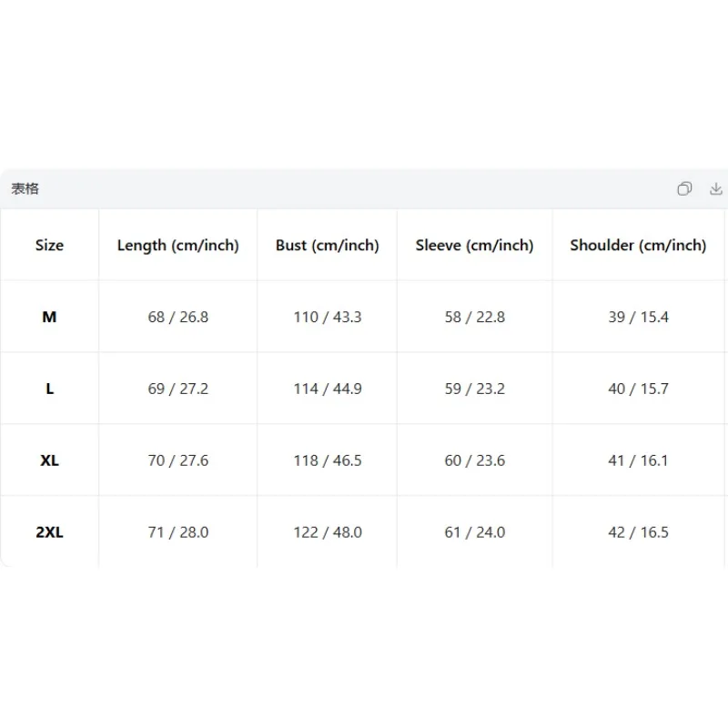The width and height of the screenshot is (728, 728).
Task: Click the cell showing 114 / 44.9
Action: click(x=328, y=389)
